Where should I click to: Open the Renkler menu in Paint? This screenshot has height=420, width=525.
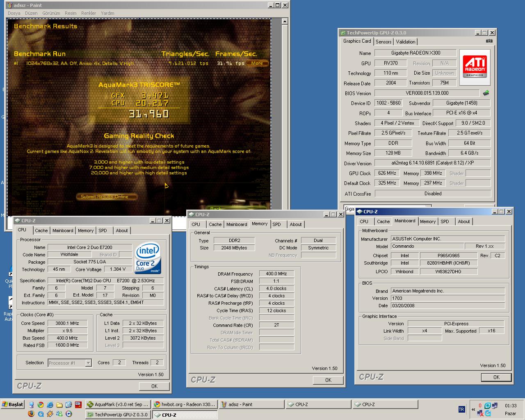coord(89,13)
